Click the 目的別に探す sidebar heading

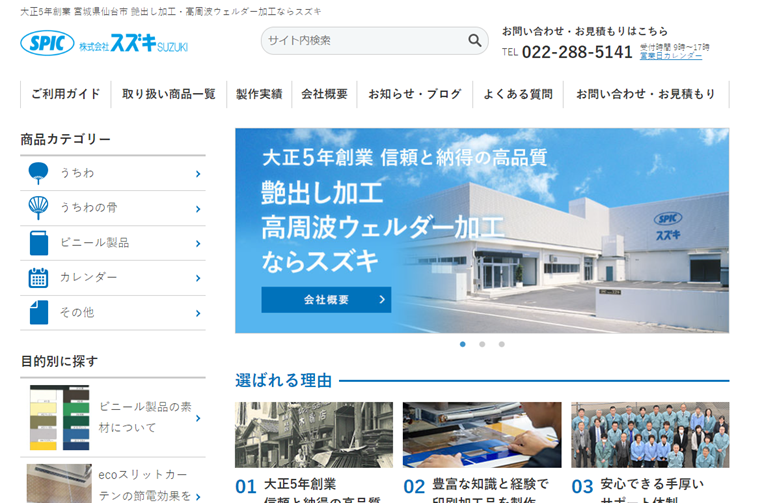click(x=59, y=361)
